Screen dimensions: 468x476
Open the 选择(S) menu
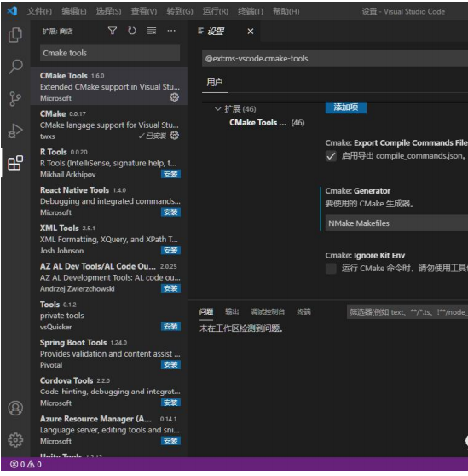[108, 12]
